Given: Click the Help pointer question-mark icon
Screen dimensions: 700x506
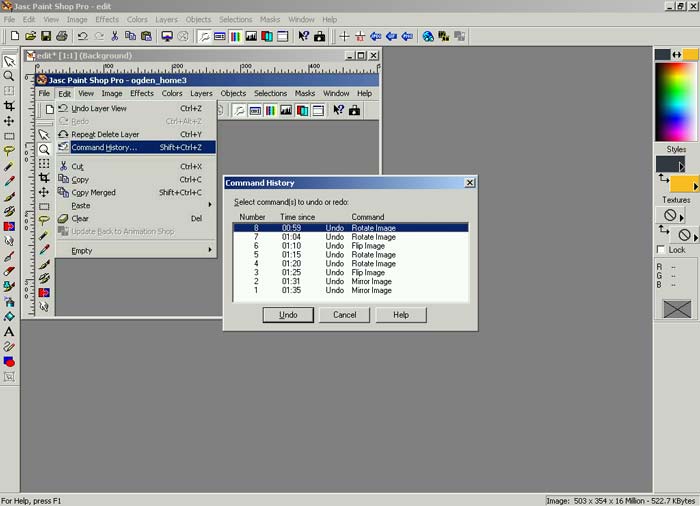Looking at the screenshot, I should click(304, 36).
